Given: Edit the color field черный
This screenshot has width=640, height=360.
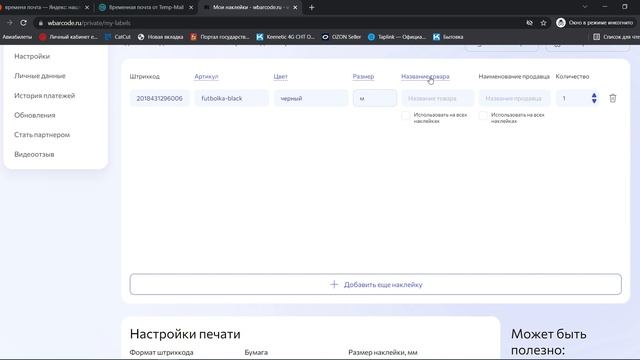Looking at the screenshot, I should pos(311,98).
